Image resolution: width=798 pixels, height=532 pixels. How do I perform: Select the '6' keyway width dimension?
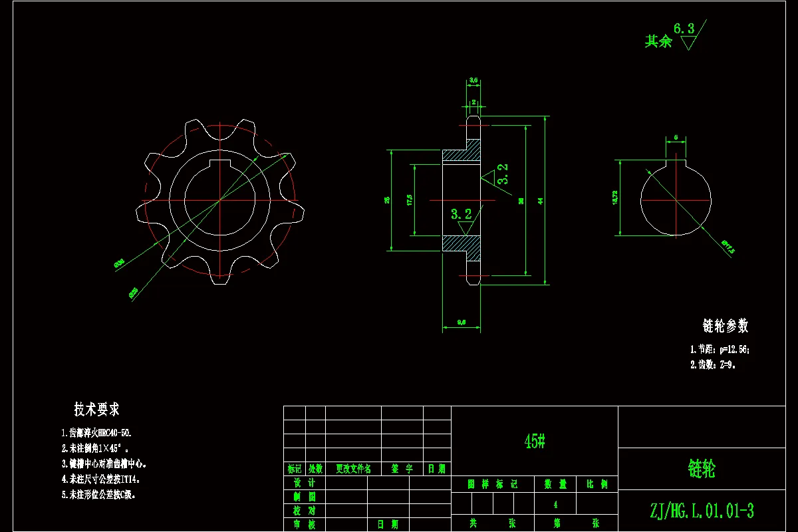[x=676, y=138]
